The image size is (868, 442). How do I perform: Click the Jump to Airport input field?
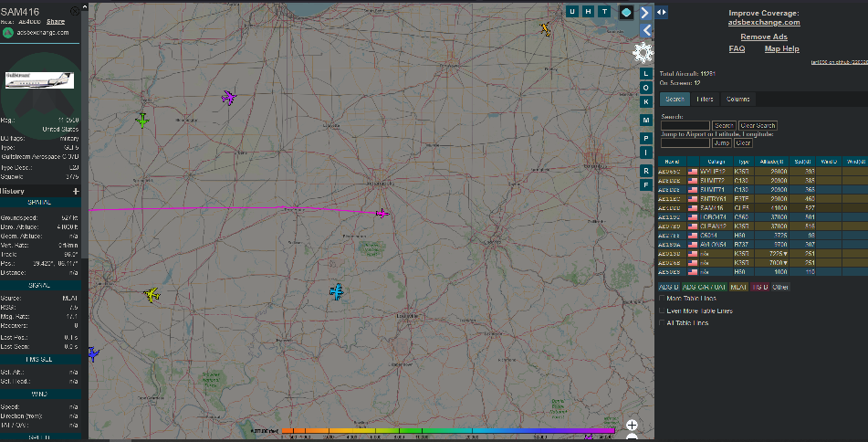coord(685,142)
